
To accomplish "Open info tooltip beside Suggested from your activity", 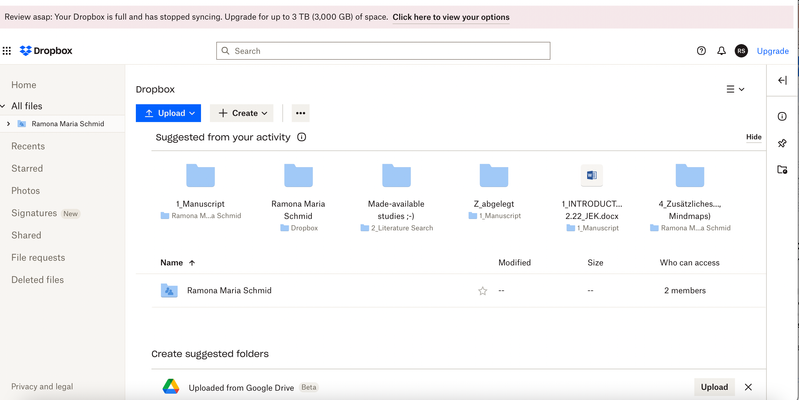I will click(x=301, y=137).
